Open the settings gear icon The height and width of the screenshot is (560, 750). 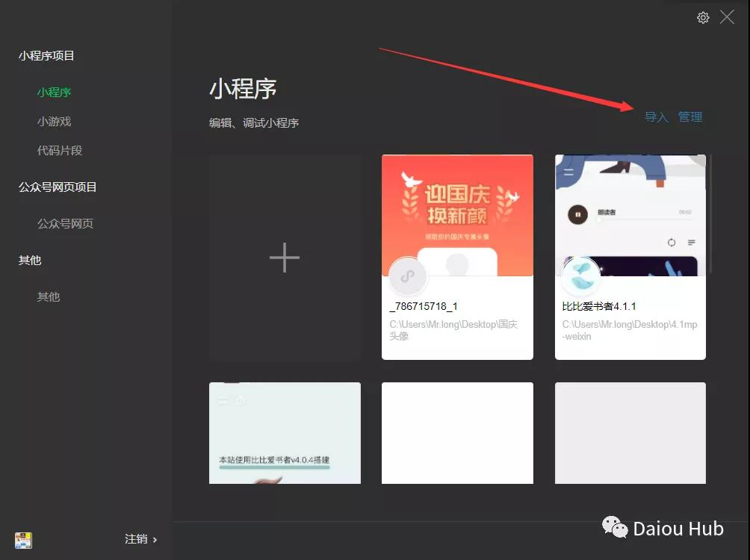pyautogui.click(x=703, y=18)
